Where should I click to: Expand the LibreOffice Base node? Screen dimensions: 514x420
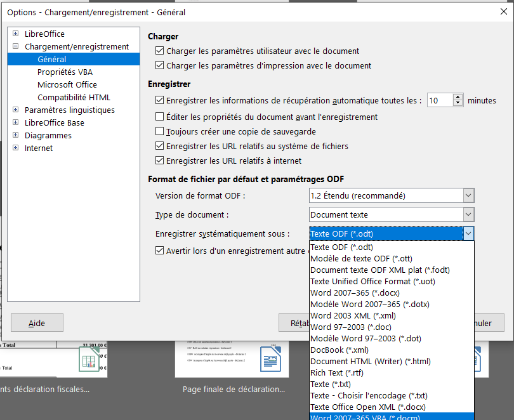[15, 122]
